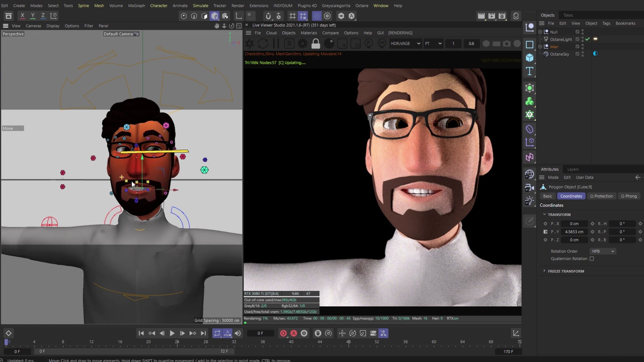The width and height of the screenshot is (644, 362).
Task: Enable Octane region rendering with the R icon
Action: coord(289,44)
